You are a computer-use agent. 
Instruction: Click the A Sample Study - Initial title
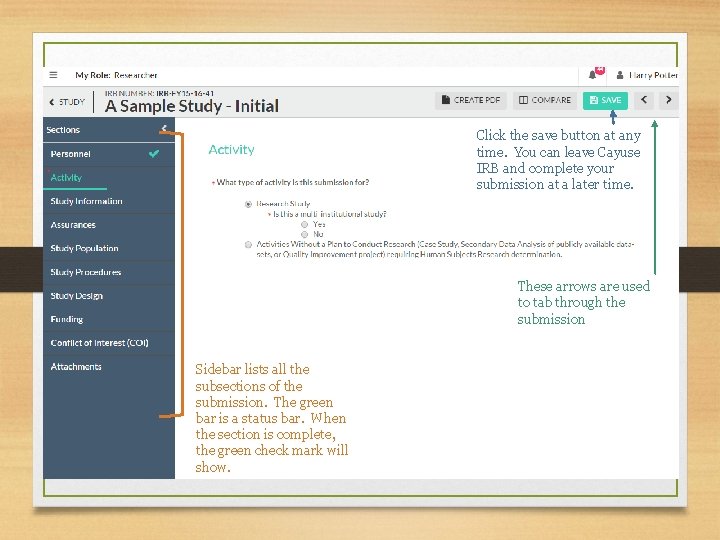pyautogui.click(x=191, y=106)
